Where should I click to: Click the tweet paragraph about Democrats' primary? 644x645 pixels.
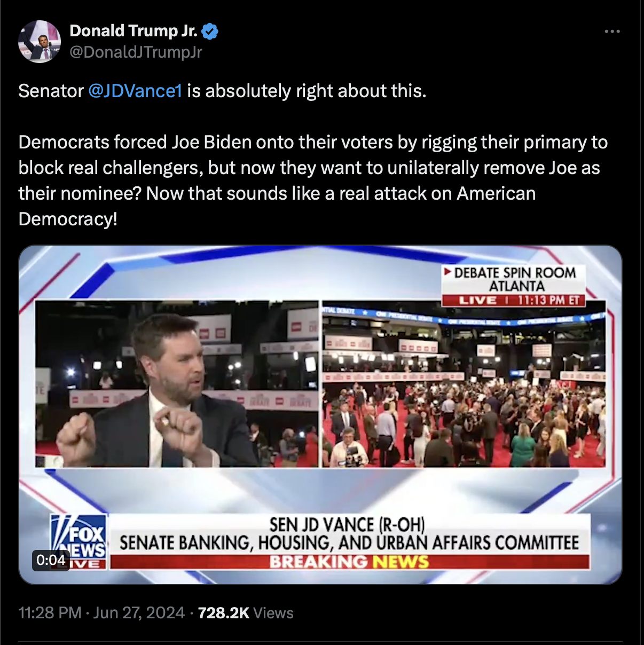tap(313, 180)
